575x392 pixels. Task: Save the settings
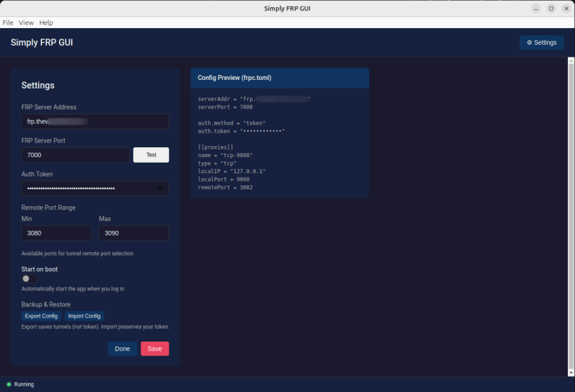click(x=154, y=349)
